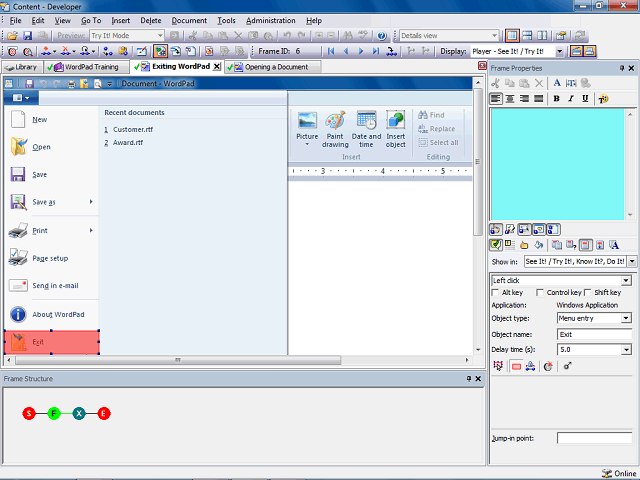Align bubble text right
This screenshot has height=480, width=640.
[524, 98]
